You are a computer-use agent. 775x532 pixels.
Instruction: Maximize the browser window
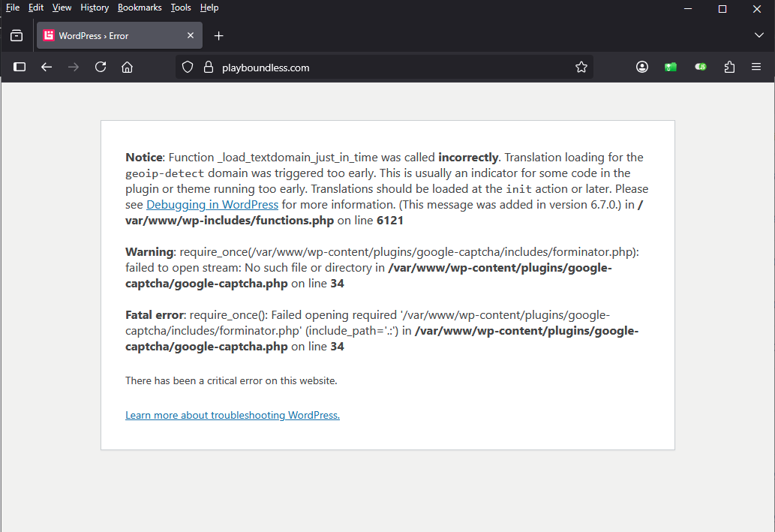pyautogui.click(x=722, y=8)
